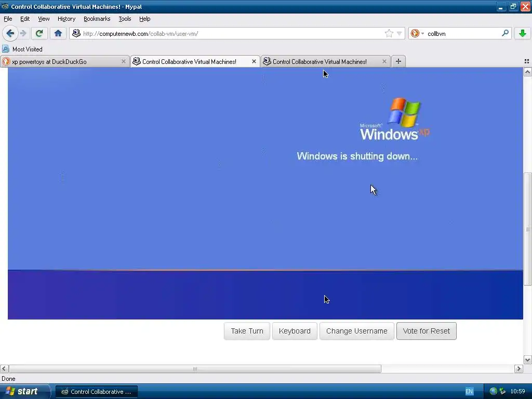This screenshot has height=399, width=532.
Task: Open the Help menu
Action: (145, 19)
